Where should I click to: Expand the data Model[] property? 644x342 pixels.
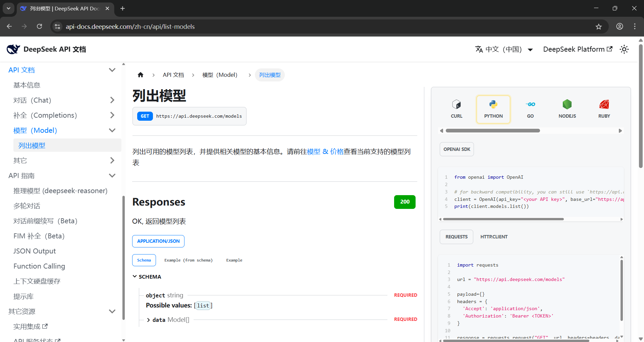click(148, 320)
